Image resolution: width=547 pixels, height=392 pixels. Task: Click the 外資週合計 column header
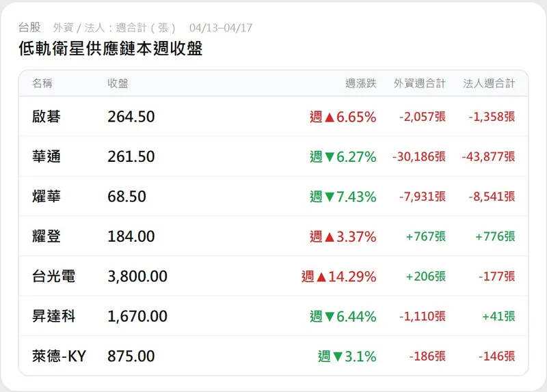pyautogui.click(x=420, y=83)
